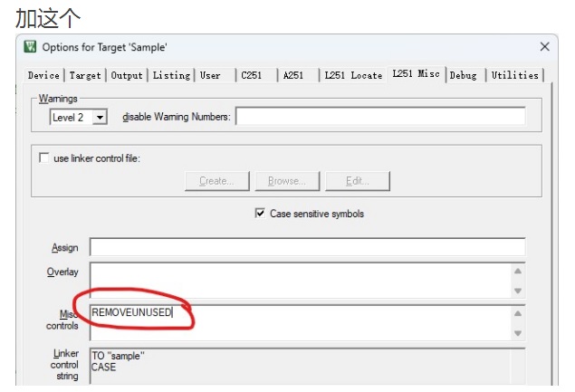575x392 pixels.
Task: Open the L251 Locate tab
Action: pyautogui.click(x=353, y=75)
